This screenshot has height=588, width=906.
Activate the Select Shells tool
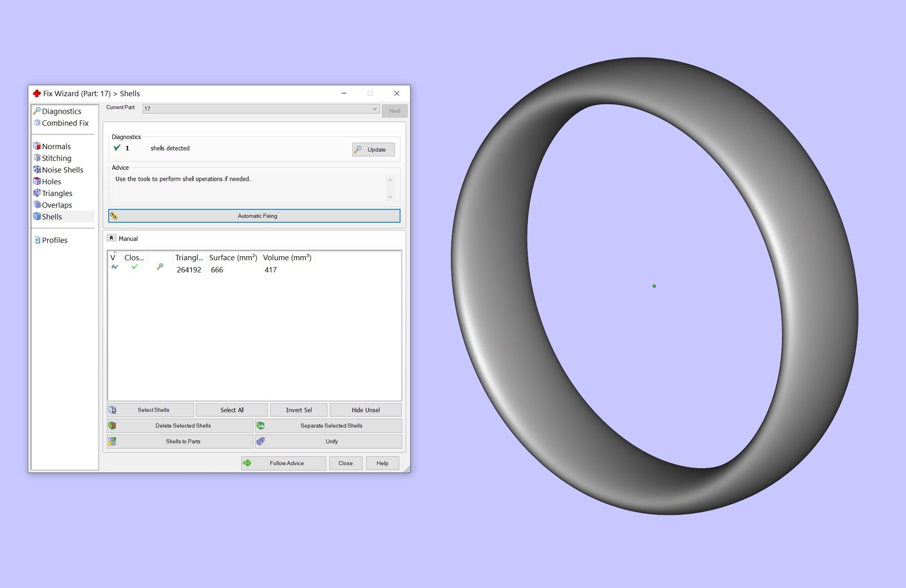click(150, 410)
